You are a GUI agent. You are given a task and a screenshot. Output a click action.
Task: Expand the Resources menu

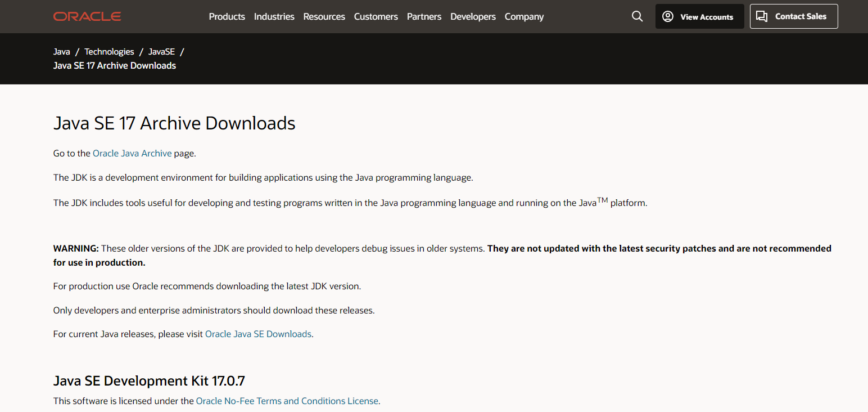coord(324,17)
